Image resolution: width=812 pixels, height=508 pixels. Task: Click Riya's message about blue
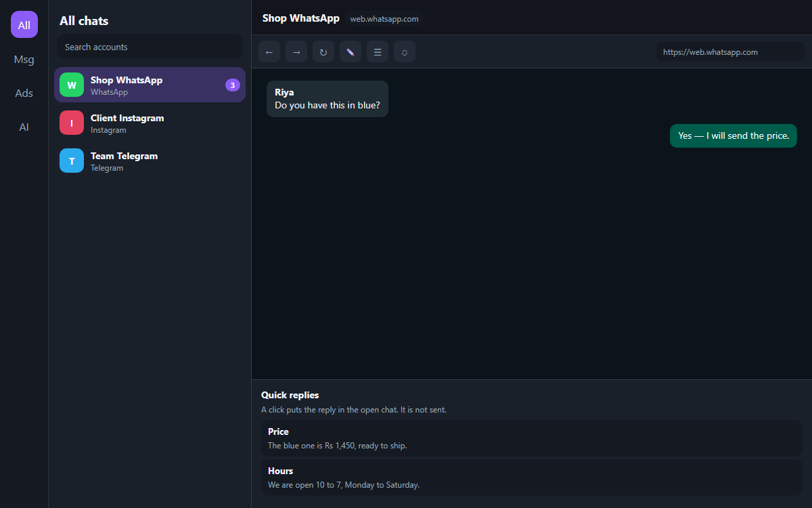pyautogui.click(x=328, y=99)
